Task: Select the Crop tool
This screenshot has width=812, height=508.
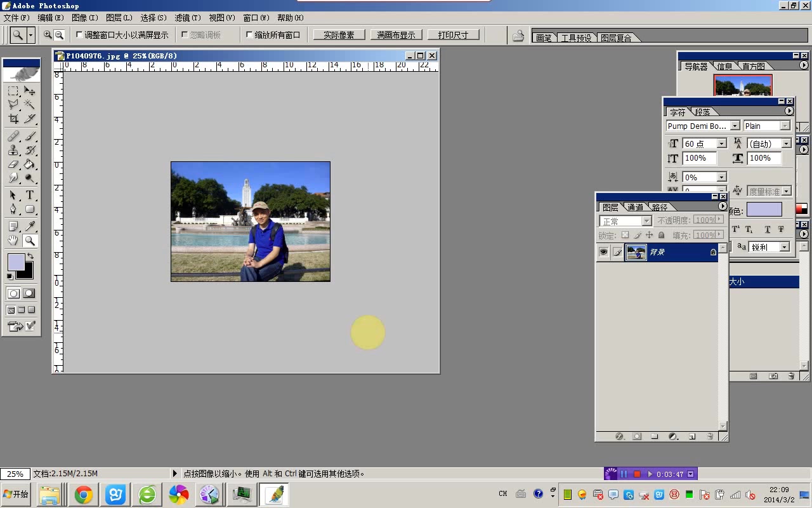Action: [x=13, y=117]
